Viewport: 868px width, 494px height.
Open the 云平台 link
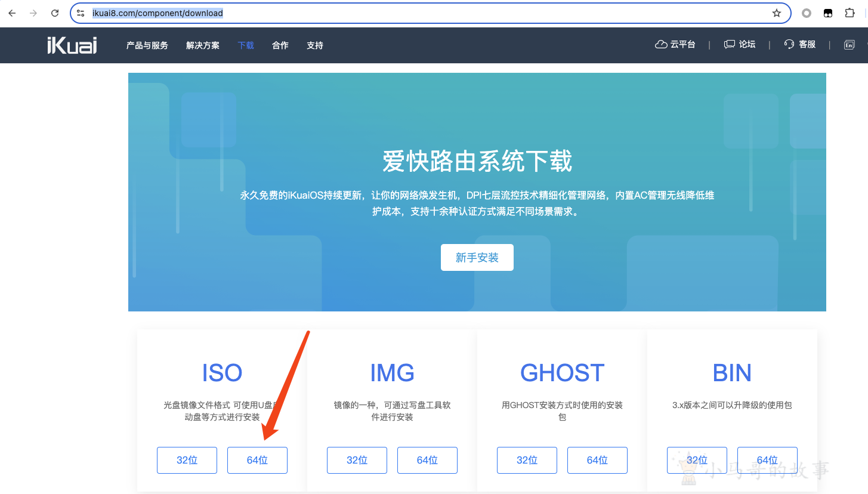point(682,45)
